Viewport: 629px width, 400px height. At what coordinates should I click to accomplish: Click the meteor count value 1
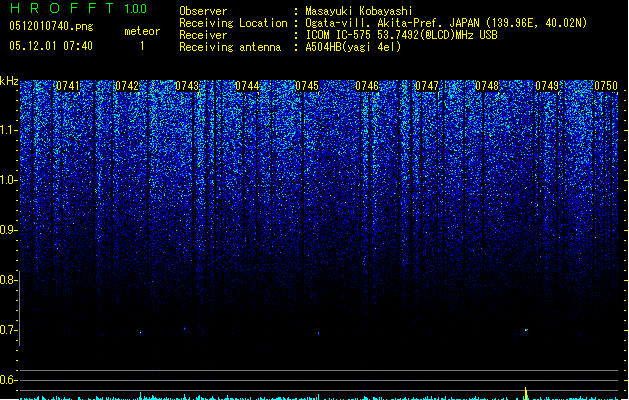point(142,46)
